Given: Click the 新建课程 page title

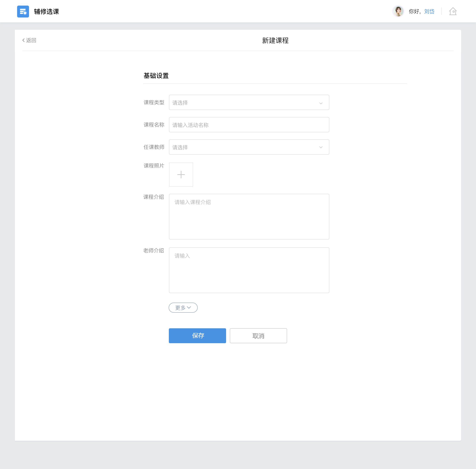Looking at the screenshot, I should (x=275, y=40).
